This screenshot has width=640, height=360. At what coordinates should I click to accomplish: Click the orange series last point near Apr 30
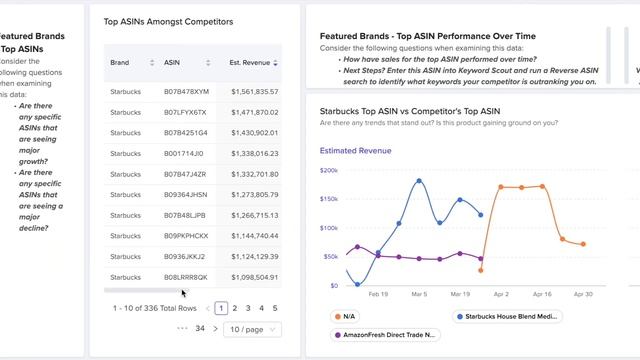583,244
